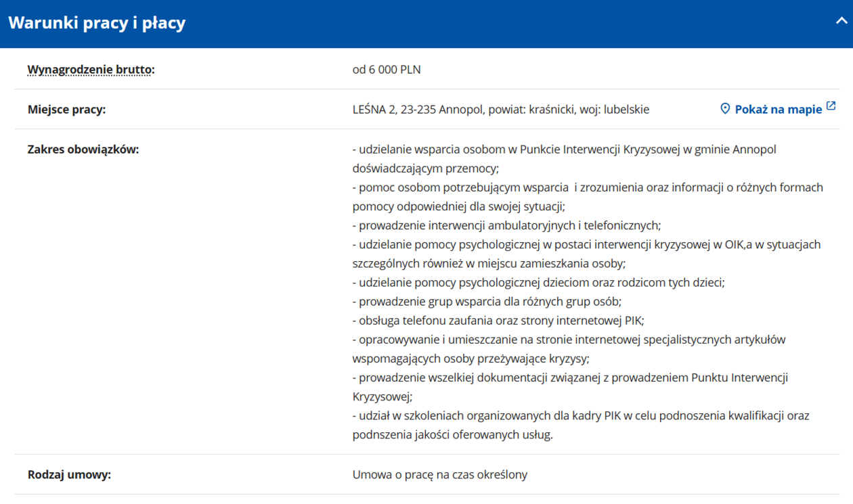
Task: Click the line about pomocy psychologicznej dzieciom
Action: [x=538, y=282]
